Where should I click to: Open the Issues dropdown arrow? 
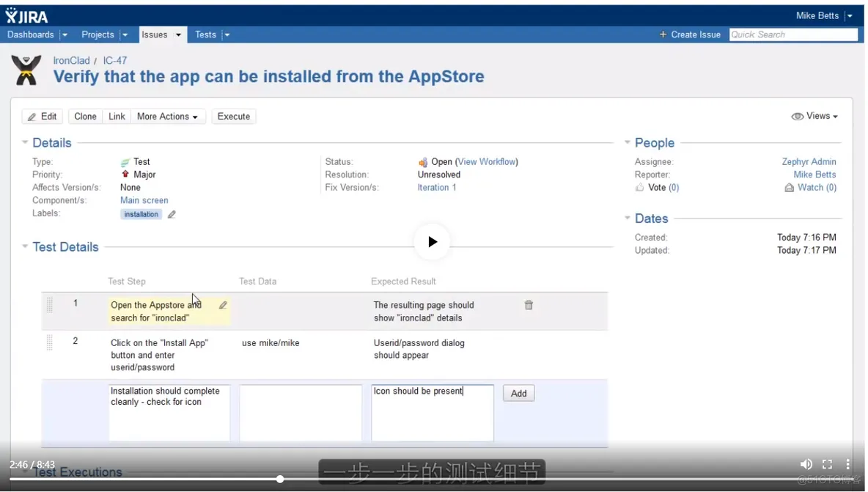click(x=178, y=35)
